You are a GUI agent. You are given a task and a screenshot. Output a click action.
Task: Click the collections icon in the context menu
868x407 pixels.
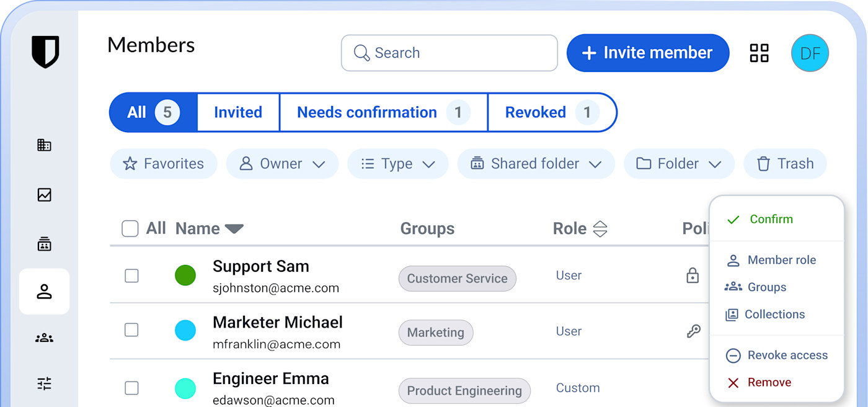click(x=732, y=315)
